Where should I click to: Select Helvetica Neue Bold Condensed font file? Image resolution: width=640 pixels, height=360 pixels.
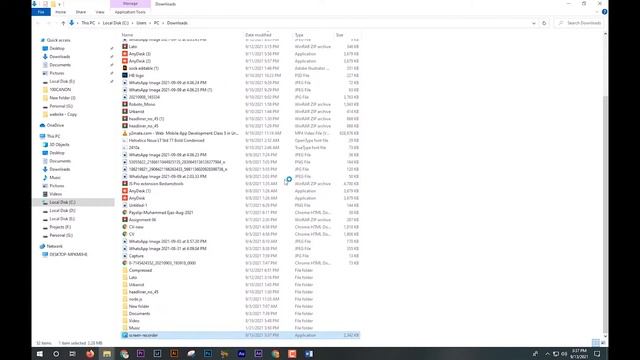(167, 140)
